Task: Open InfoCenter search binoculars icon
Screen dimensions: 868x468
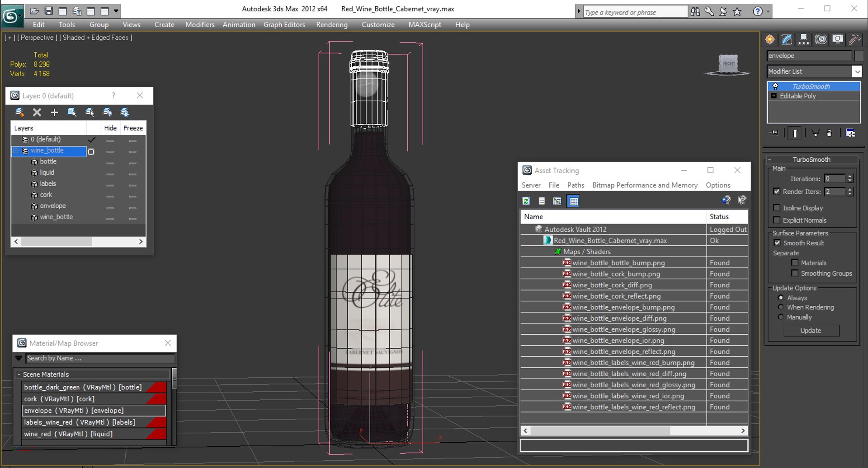Action: (695, 12)
